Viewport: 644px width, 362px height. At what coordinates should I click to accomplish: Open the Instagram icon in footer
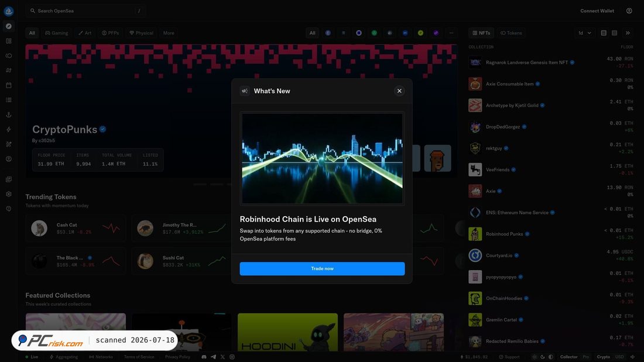(x=232, y=357)
